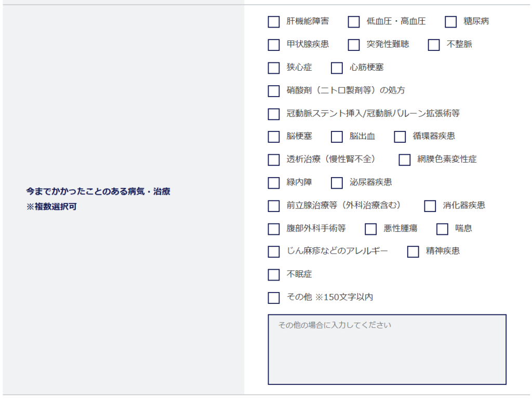Select 狭心症 in the illness list
Image resolution: width=532 pixels, height=399 pixels.
(x=273, y=68)
